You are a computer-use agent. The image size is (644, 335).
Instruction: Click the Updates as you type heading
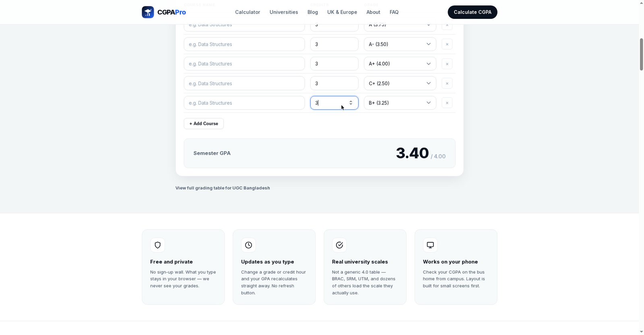pos(268,262)
